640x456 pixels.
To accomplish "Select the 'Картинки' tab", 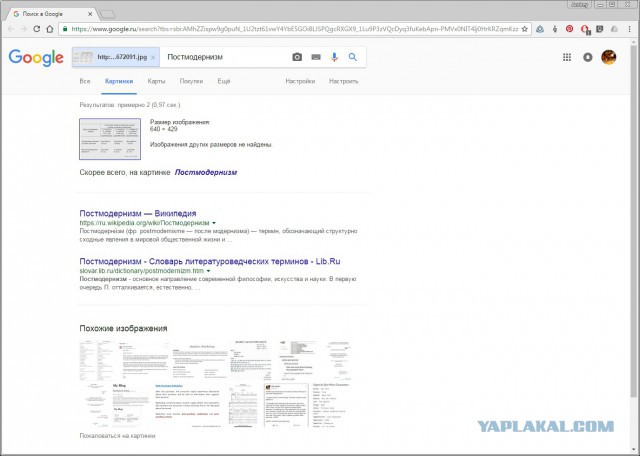I will tap(119, 81).
